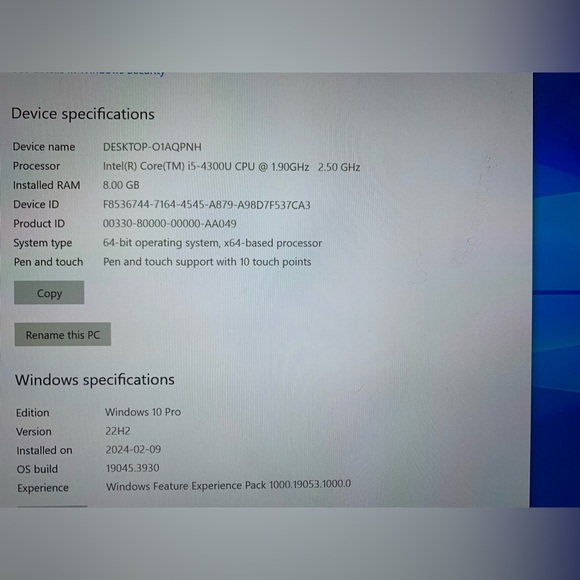Select the system type 64-bit operating system text

click(212, 243)
